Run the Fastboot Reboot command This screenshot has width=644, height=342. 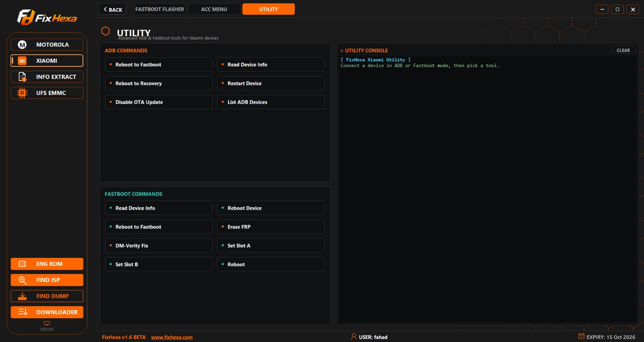click(x=271, y=264)
